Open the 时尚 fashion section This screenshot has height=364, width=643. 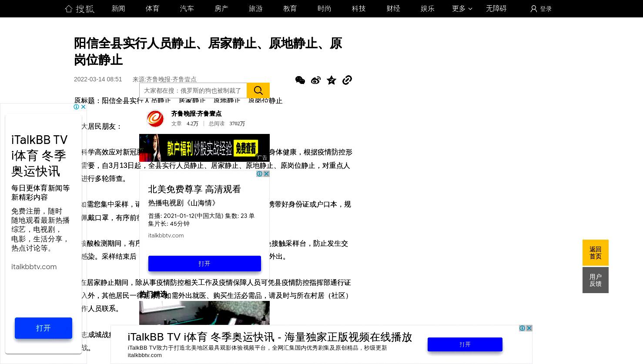(325, 9)
